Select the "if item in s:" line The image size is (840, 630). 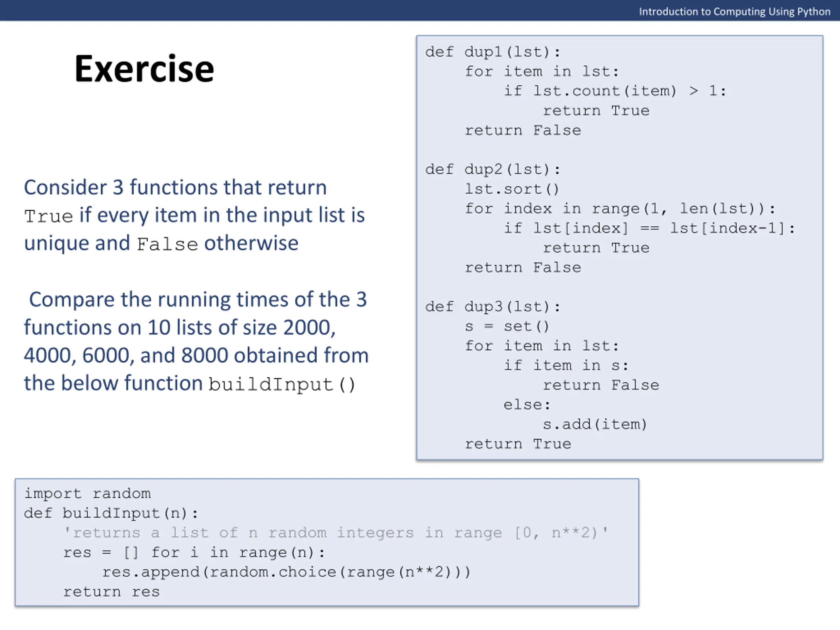tap(566, 366)
